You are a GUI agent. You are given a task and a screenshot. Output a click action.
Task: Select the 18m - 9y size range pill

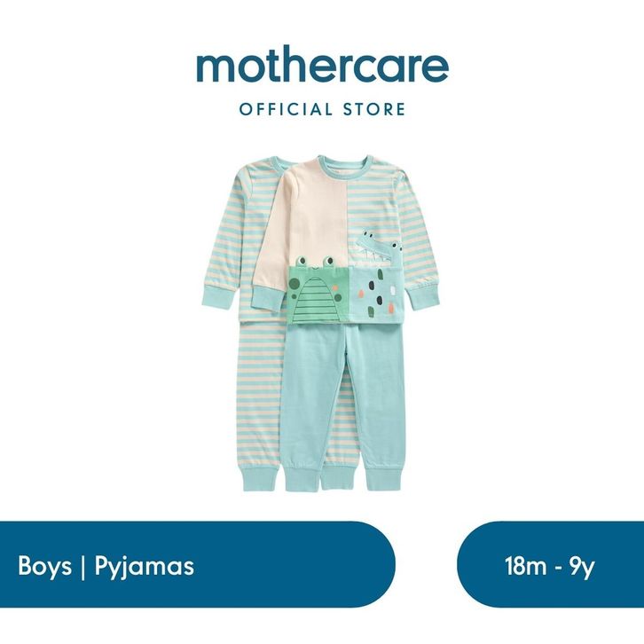[550, 564]
